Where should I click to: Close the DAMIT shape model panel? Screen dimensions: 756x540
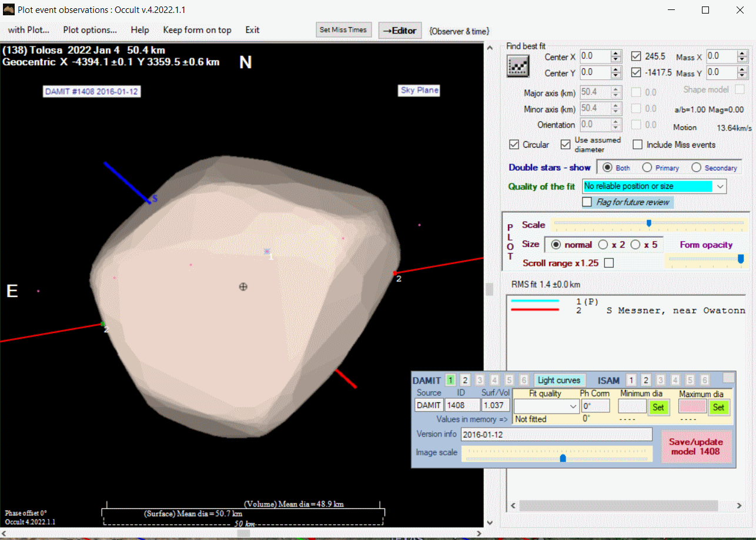point(728,378)
